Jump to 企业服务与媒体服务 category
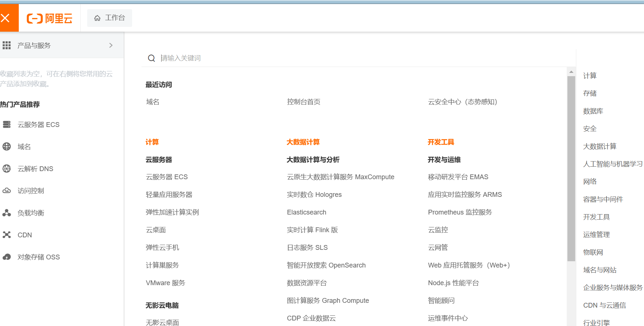The width and height of the screenshot is (644, 326). click(613, 288)
